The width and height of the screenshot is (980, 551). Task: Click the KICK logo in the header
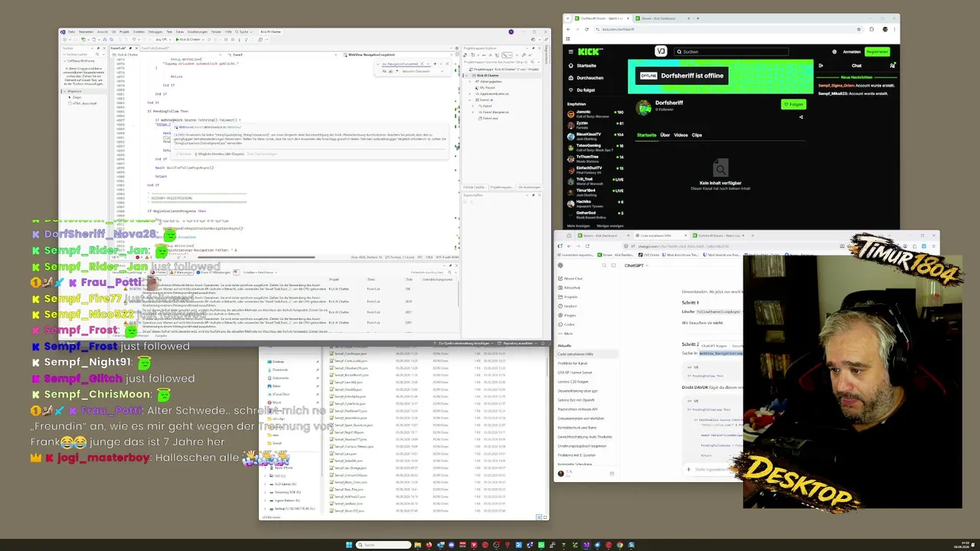pyautogui.click(x=590, y=51)
